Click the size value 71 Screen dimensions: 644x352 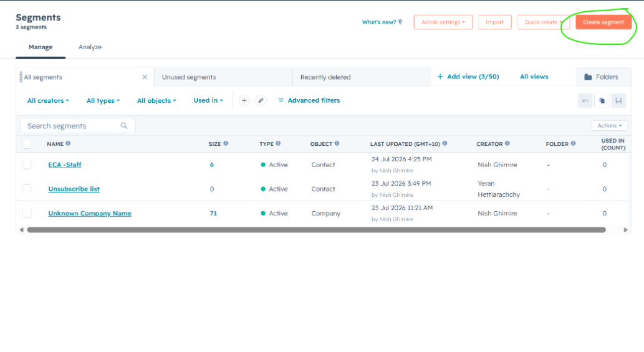tap(213, 213)
